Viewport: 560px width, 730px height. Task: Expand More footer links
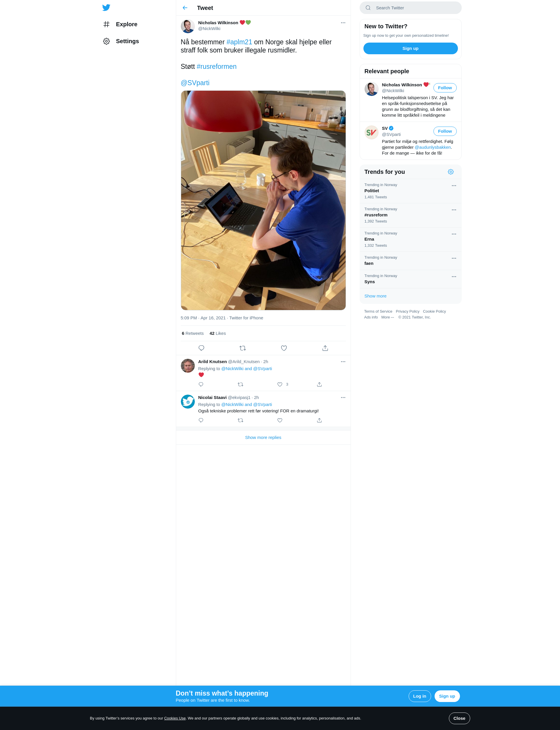point(387,317)
